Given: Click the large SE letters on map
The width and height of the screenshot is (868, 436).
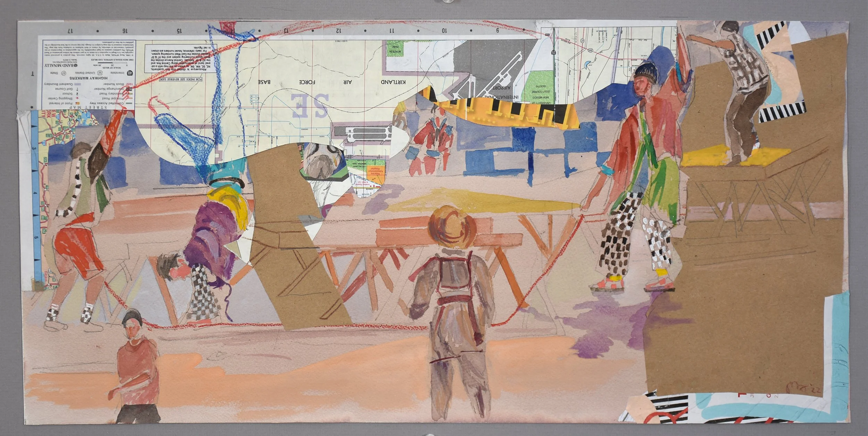Looking at the screenshot, I should click(x=310, y=105).
